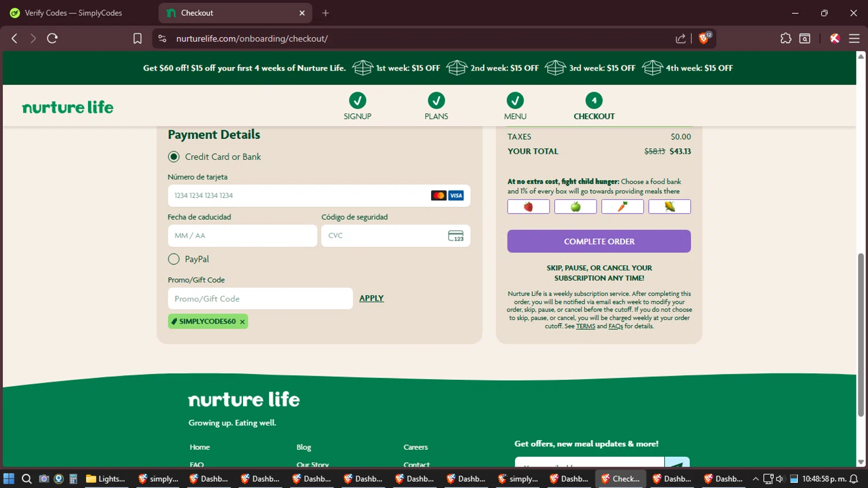Open the footer Home link
Viewport: 868px width, 488px height.
(x=200, y=447)
